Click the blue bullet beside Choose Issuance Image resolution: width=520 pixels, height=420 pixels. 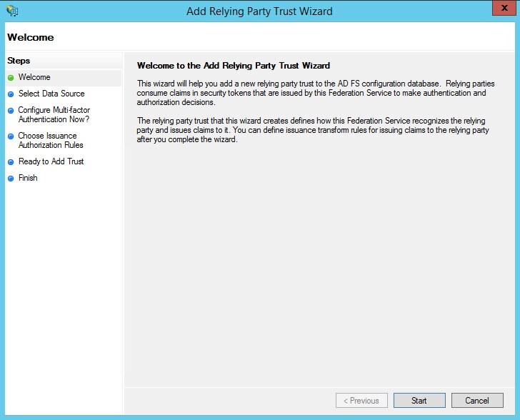(x=11, y=136)
